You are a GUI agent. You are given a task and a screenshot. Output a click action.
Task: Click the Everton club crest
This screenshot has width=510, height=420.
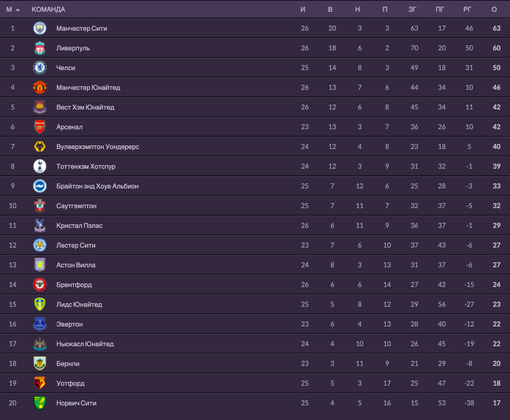point(39,324)
